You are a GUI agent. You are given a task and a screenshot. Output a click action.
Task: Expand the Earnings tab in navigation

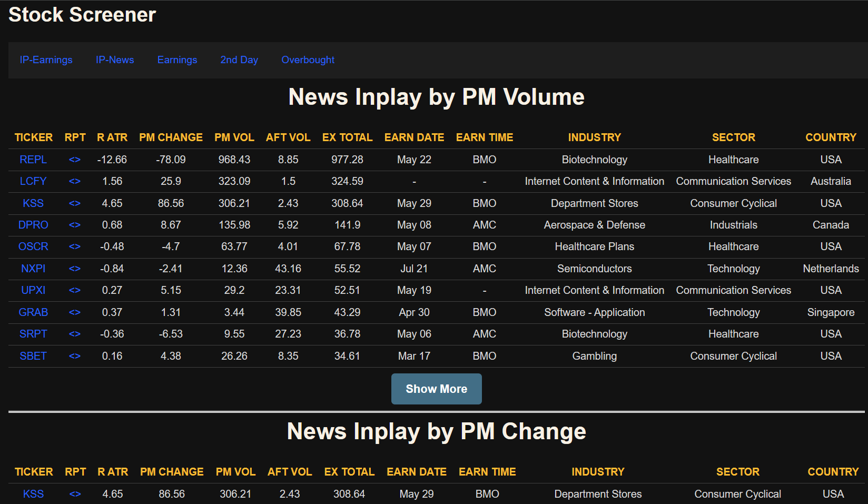tap(177, 60)
